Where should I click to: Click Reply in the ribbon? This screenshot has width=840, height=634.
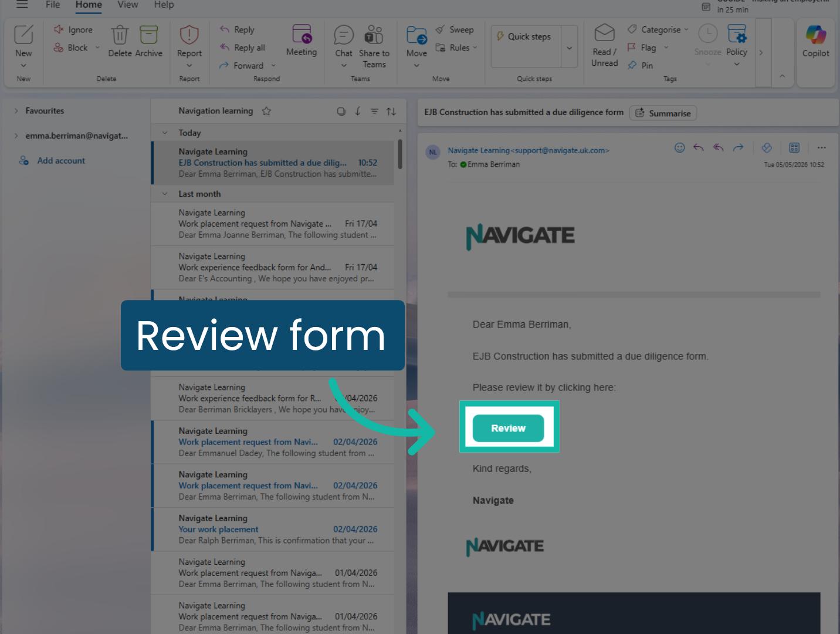[x=237, y=29]
